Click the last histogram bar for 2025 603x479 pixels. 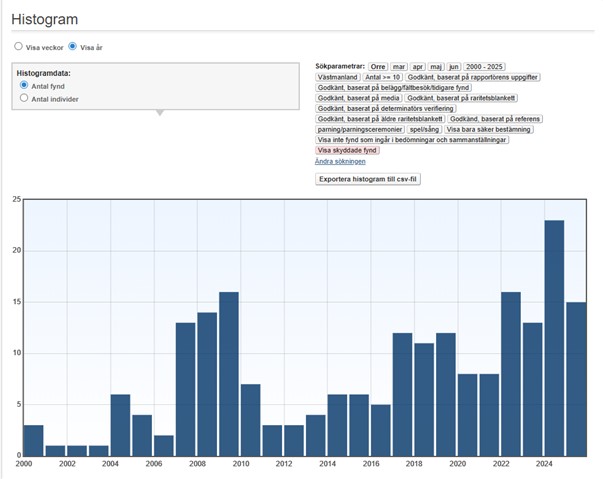click(576, 378)
